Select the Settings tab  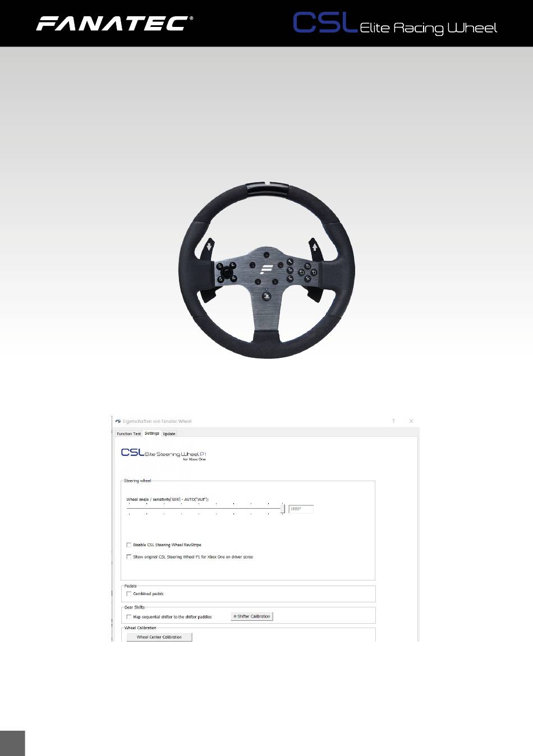point(152,433)
